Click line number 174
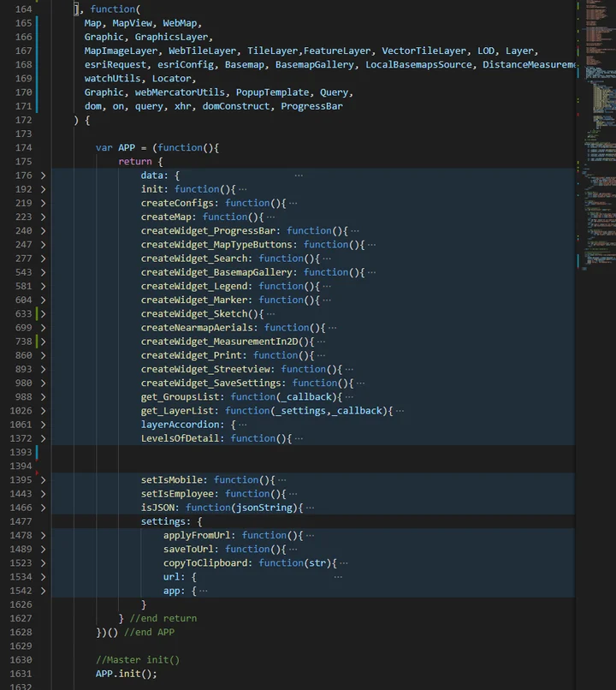616x690 pixels. pyautogui.click(x=23, y=148)
